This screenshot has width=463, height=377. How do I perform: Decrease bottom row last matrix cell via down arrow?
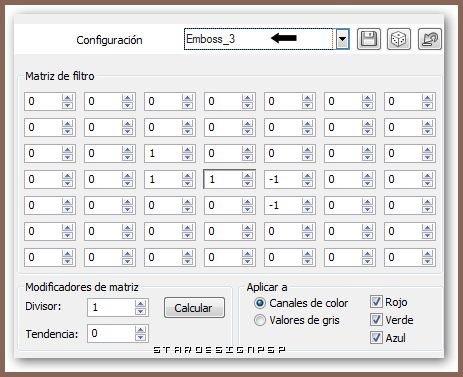click(x=427, y=261)
